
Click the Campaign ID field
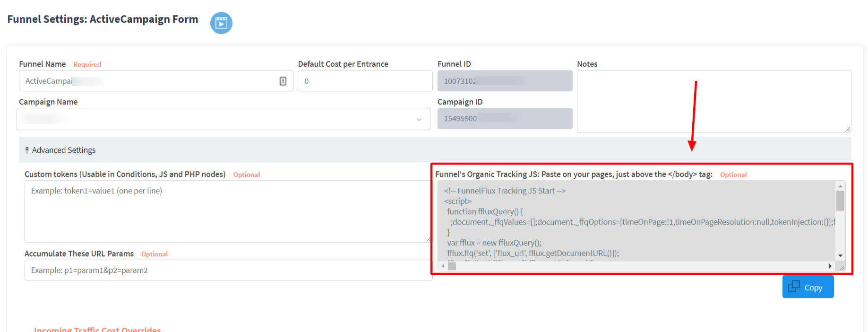point(505,118)
